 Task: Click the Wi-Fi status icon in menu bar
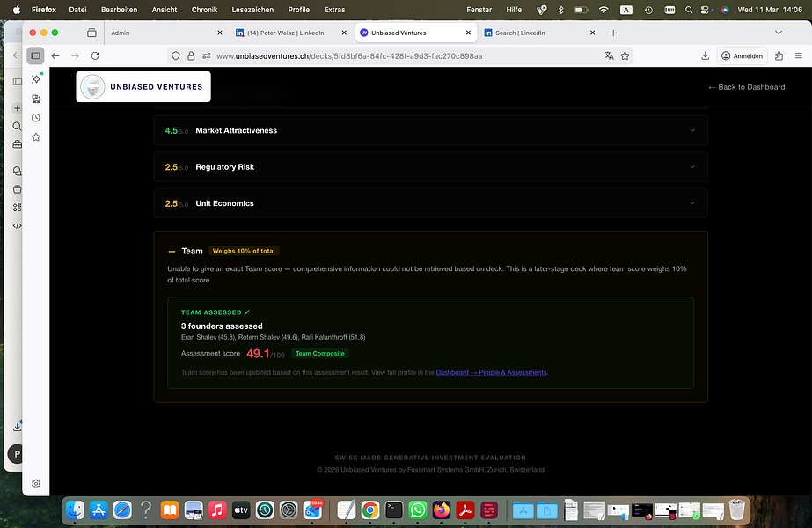click(604, 10)
